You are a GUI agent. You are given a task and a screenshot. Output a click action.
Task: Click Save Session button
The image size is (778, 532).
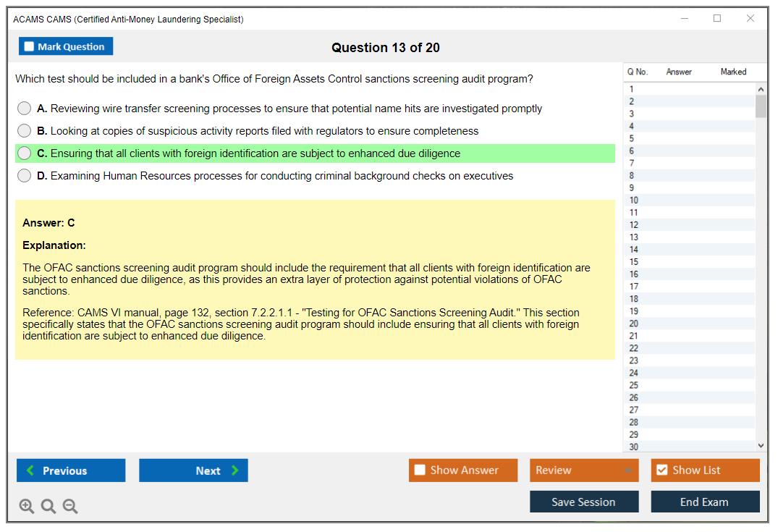(x=583, y=502)
